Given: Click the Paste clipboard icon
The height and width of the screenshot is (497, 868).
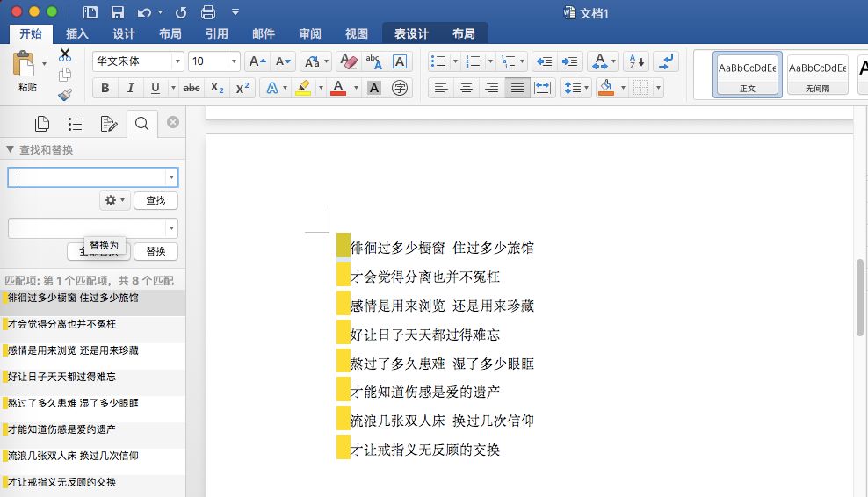Looking at the screenshot, I should (x=23, y=63).
